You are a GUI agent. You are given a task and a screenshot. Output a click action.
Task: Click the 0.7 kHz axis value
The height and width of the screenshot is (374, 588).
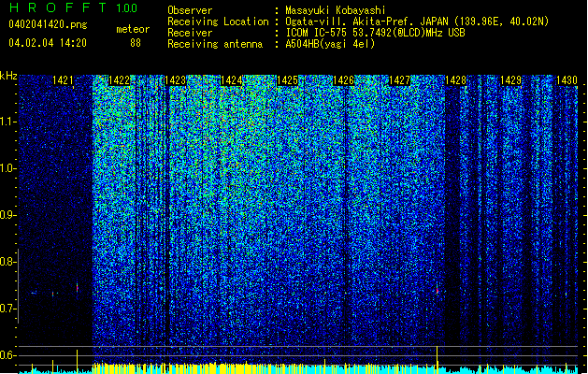tap(7, 309)
